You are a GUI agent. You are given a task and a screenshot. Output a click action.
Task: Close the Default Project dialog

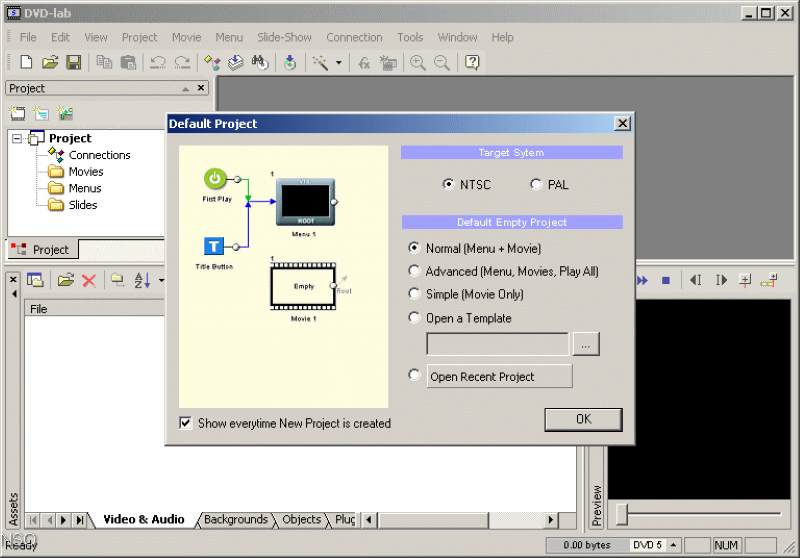[622, 123]
